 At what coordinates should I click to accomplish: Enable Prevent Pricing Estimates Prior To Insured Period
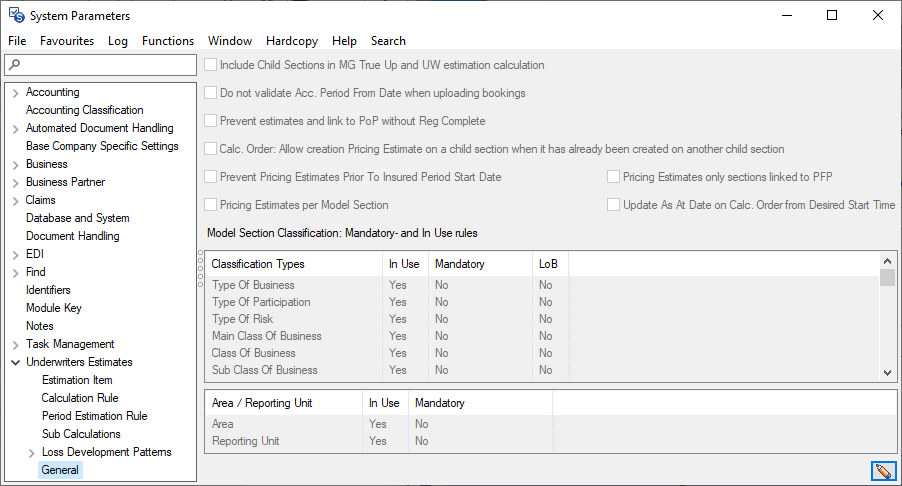click(211, 177)
